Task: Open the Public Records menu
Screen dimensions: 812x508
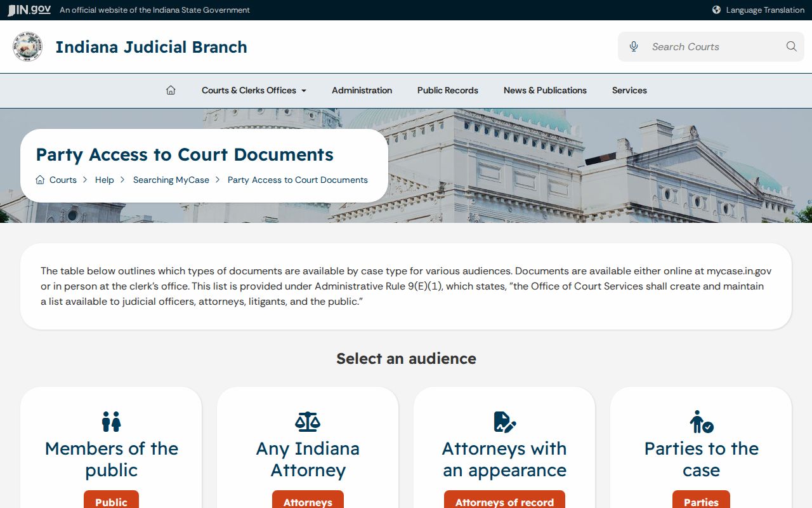Action: (x=448, y=90)
